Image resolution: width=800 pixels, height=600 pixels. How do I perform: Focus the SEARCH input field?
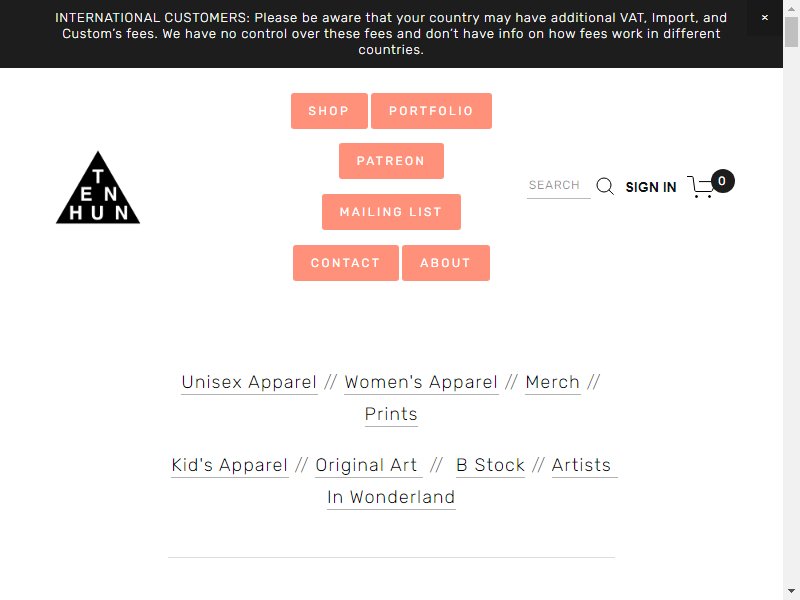point(558,185)
